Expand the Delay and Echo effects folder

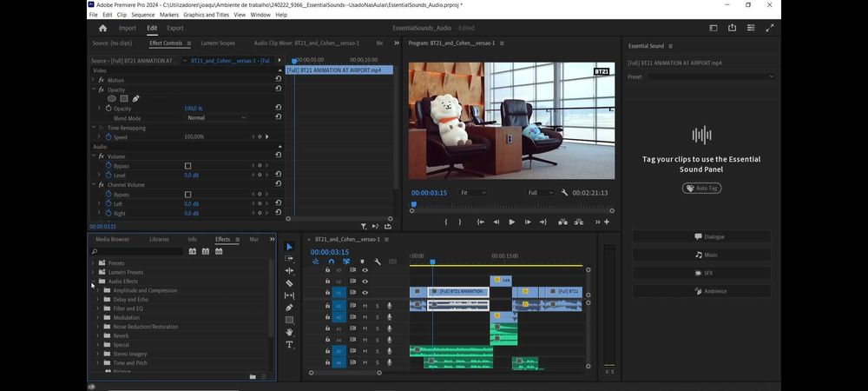[x=97, y=300]
